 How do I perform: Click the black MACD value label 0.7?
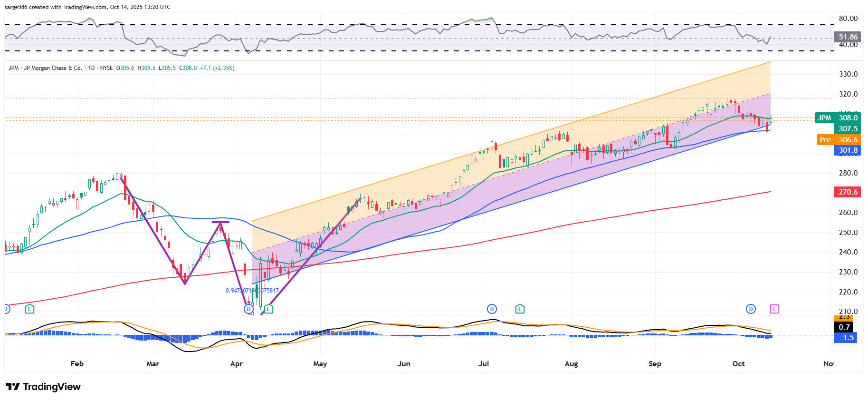[x=844, y=327]
